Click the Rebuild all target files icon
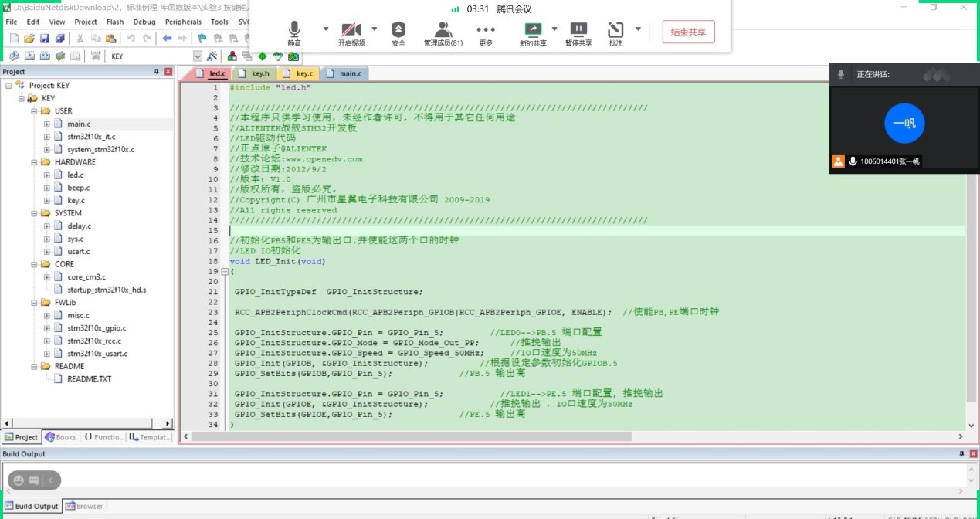The image size is (980, 519). coord(45,56)
